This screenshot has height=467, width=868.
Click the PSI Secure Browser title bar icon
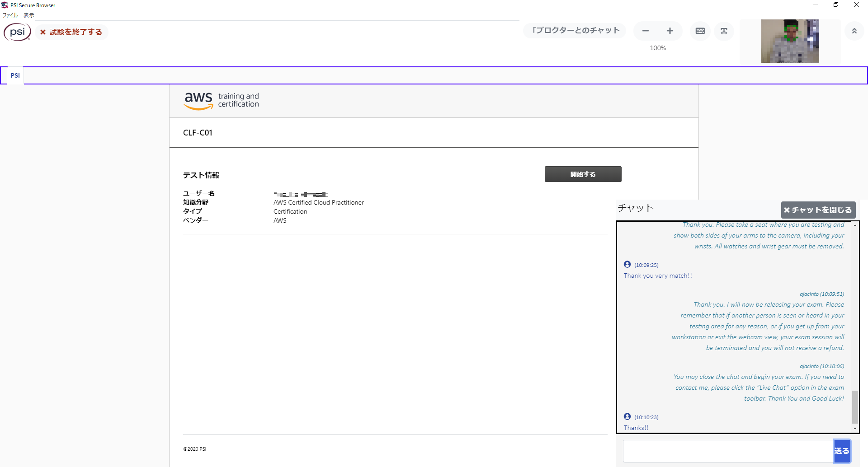pyautogui.click(x=5, y=5)
